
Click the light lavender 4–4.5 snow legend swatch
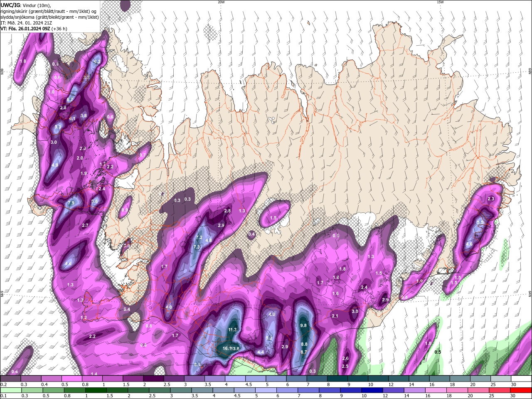click(x=235, y=379)
